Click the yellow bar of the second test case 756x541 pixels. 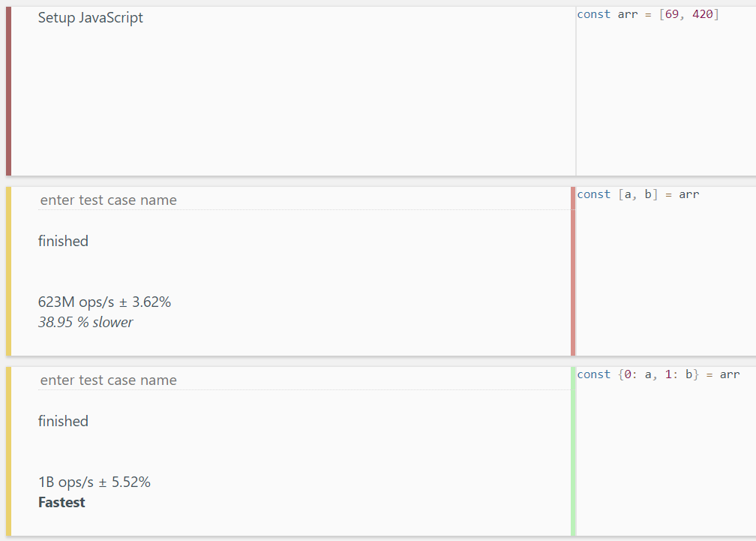click(x=9, y=451)
